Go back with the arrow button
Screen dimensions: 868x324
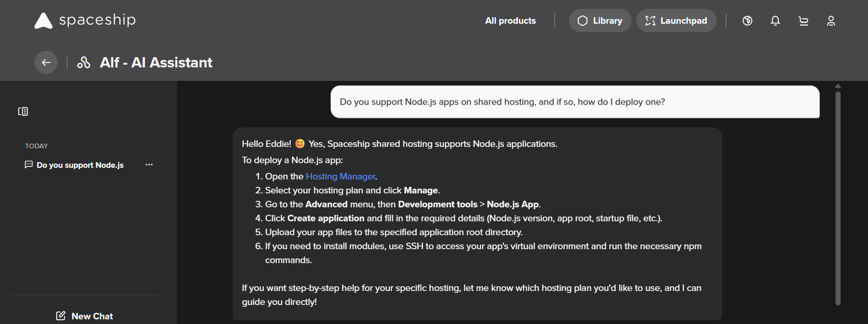click(x=46, y=62)
